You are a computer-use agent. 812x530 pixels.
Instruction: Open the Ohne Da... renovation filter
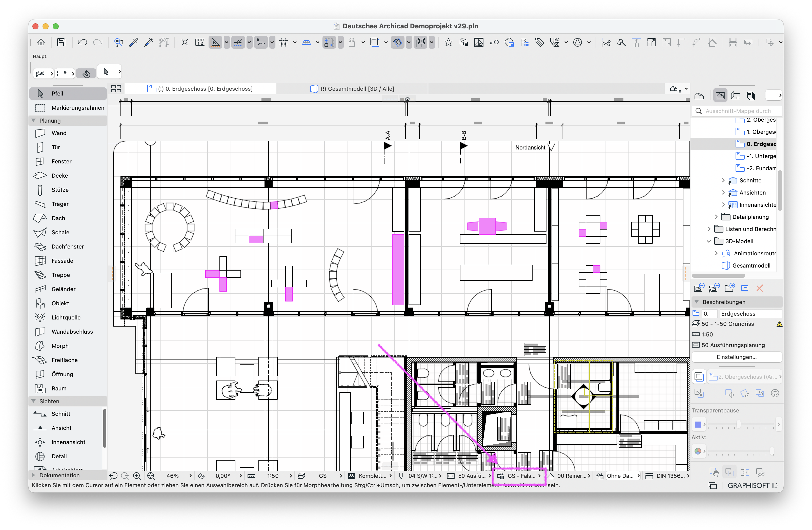tap(618, 476)
